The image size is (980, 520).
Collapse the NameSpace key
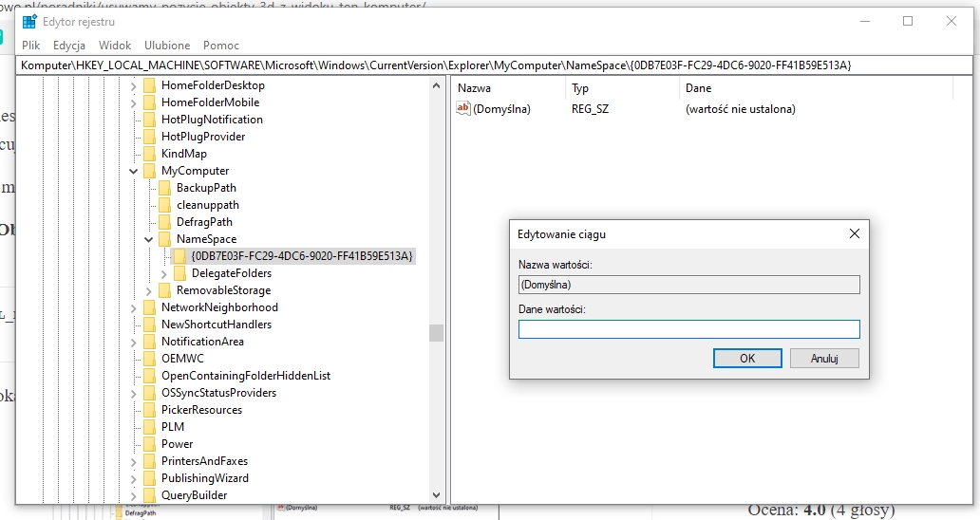[x=148, y=239]
